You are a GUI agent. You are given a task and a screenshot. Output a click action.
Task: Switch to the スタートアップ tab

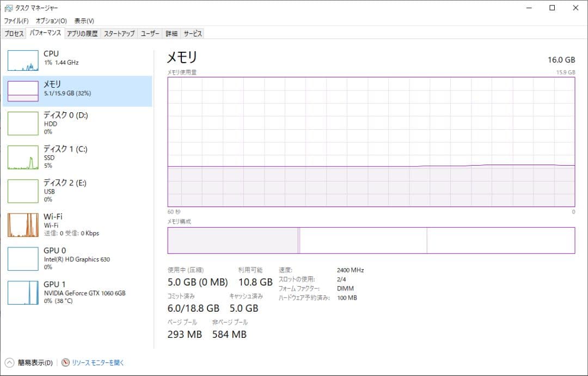(119, 33)
